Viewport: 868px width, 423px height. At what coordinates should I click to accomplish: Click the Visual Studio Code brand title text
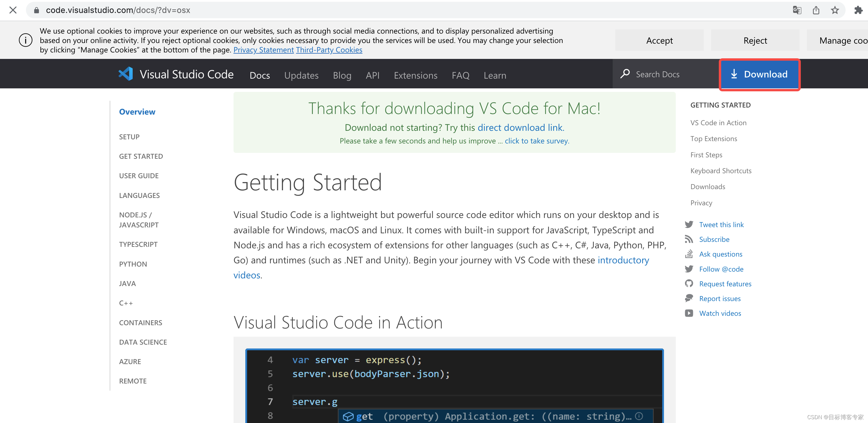pos(186,74)
